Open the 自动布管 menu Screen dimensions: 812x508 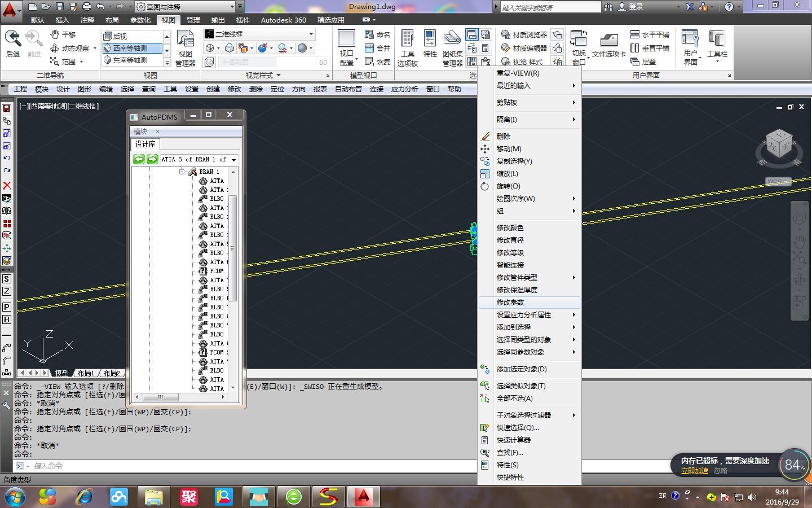click(x=348, y=89)
